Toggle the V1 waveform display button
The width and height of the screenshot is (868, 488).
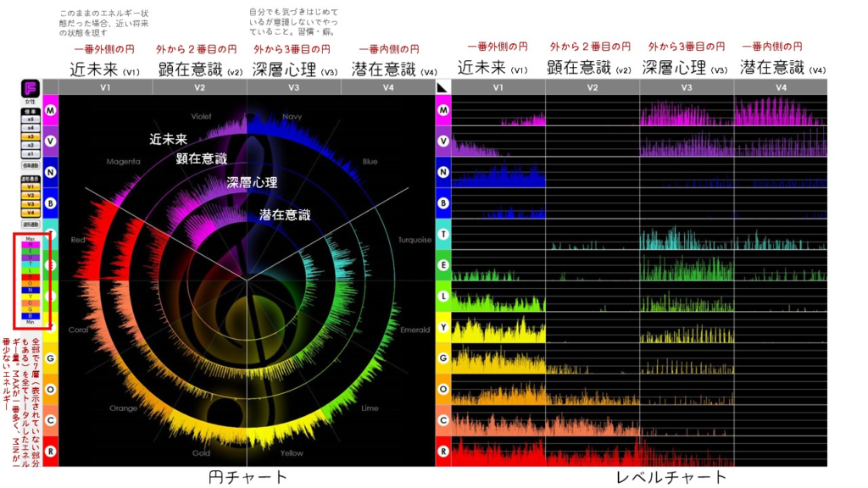[x=30, y=187]
